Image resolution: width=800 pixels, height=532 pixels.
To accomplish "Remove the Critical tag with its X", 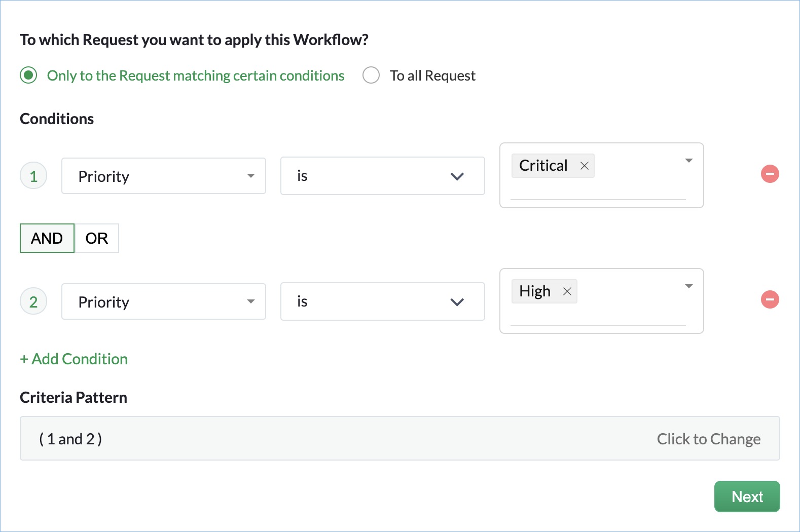I will coord(584,166).
